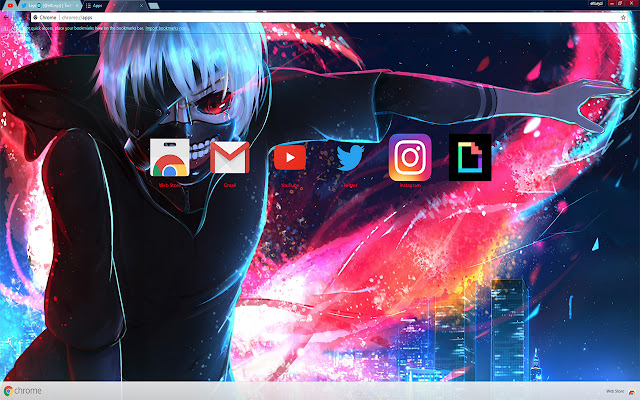Click the Web Store footer chrome icon
Viewport: 640px width, 400px height.
(632, 392)
